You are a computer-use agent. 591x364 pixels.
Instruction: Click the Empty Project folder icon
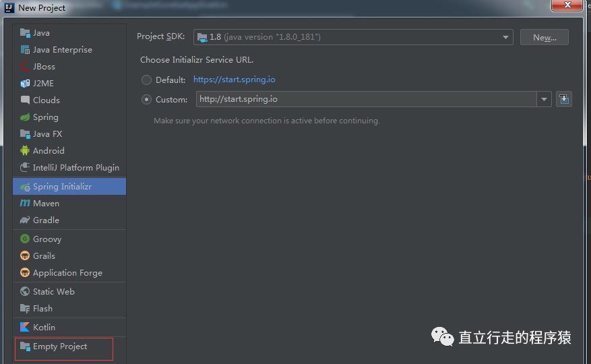point(25,346)
